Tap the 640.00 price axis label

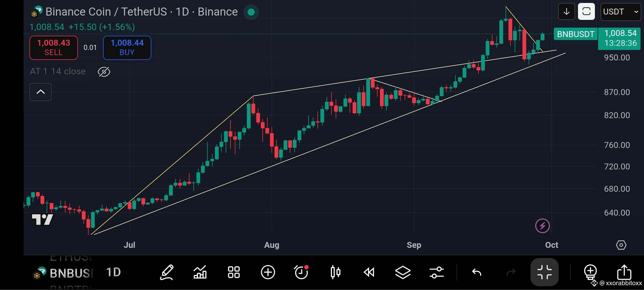[x=617, y=213]
